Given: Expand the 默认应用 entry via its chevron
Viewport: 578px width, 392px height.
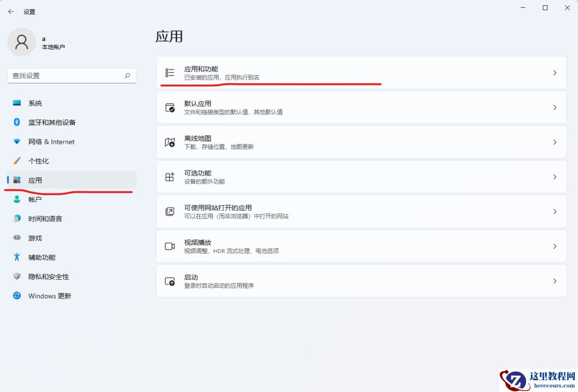Looking at the screenshot, I should coord(554,107).
